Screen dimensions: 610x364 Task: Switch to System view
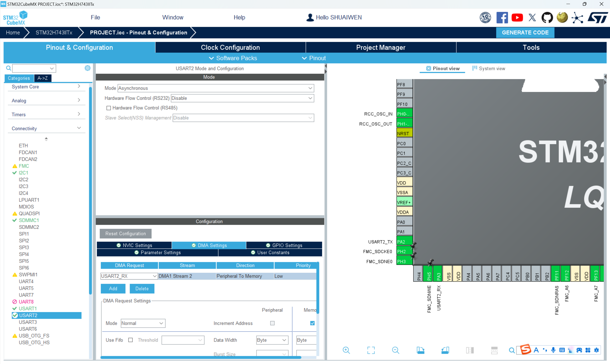(488, 68)
